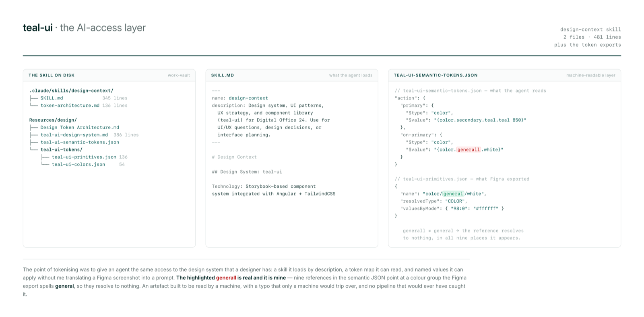Select teal-ui-colors.json in the tree
Screen dimensions: 644x317
(78, 164)
